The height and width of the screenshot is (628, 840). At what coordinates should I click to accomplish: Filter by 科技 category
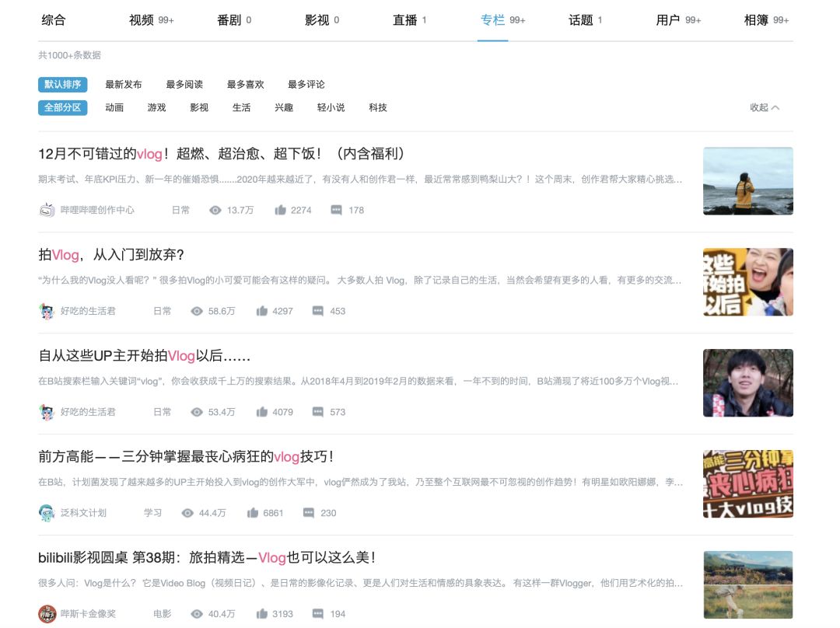click(378, 107)
